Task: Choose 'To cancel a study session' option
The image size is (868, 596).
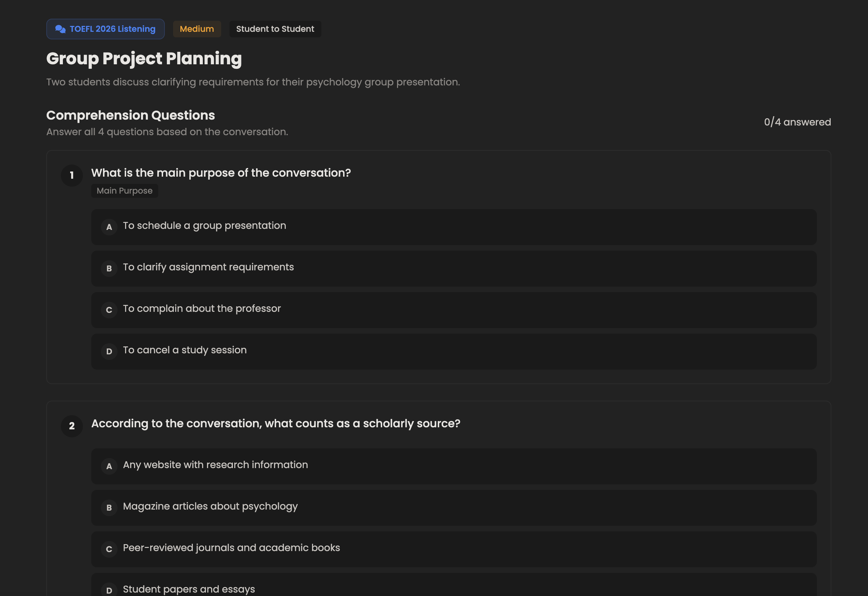Action: [x=185, y=350]
